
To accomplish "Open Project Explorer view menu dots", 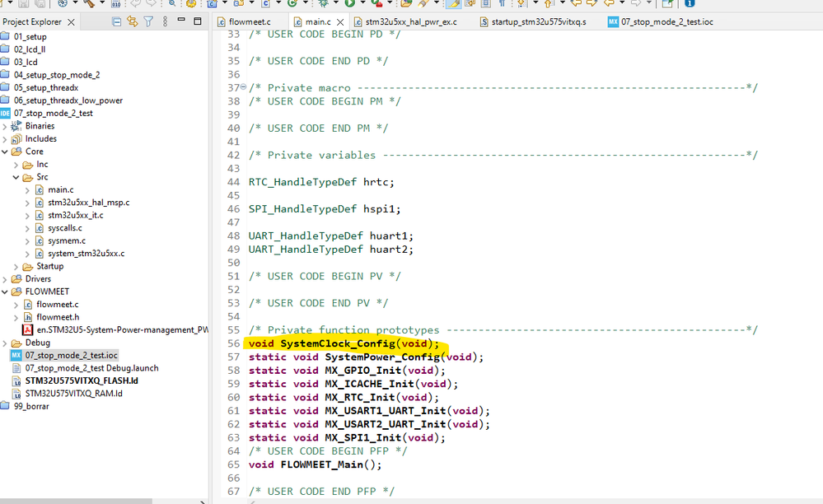I will point(165,21).
